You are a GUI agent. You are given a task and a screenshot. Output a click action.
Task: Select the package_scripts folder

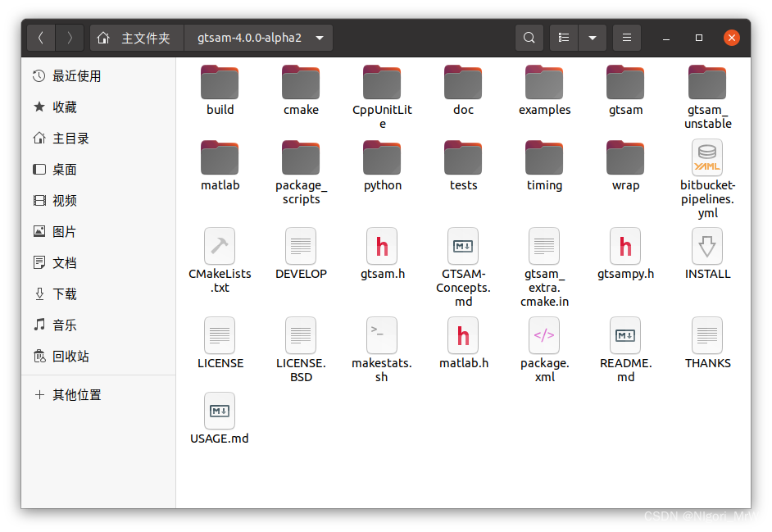tap(301, 173)
